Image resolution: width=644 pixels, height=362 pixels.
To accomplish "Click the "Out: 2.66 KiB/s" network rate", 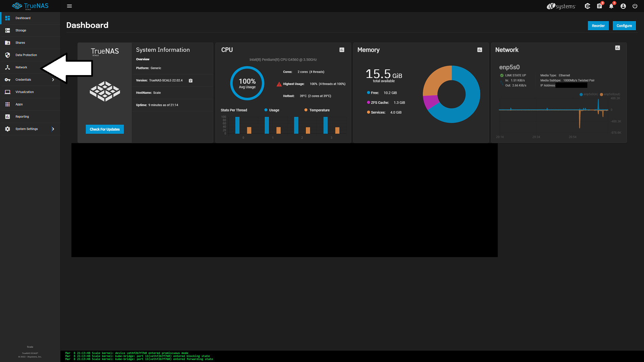I will pos(516,85).
